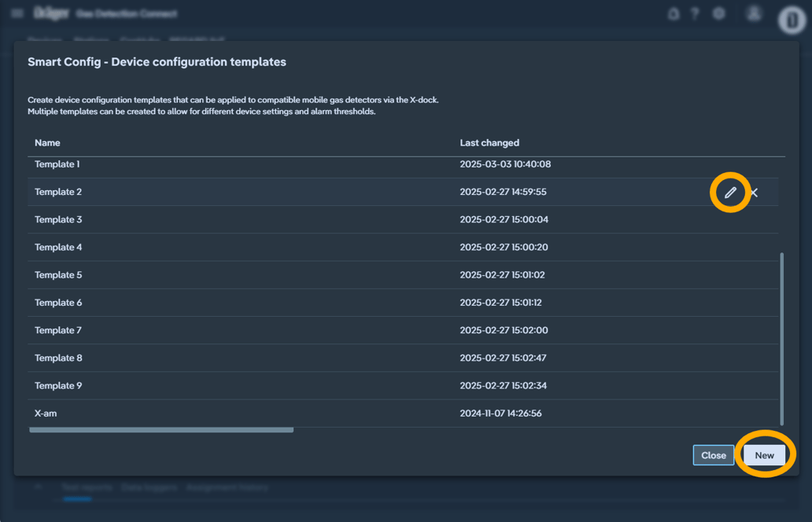Click the Template 9 entry

pyautogui.click(x=58, y=386)
